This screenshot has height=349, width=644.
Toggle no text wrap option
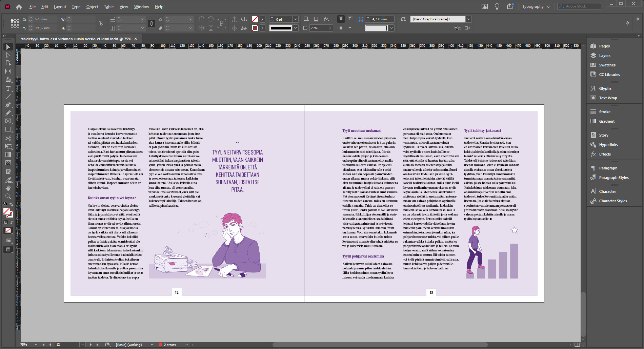pyautogui.click(x=341, y=19)
